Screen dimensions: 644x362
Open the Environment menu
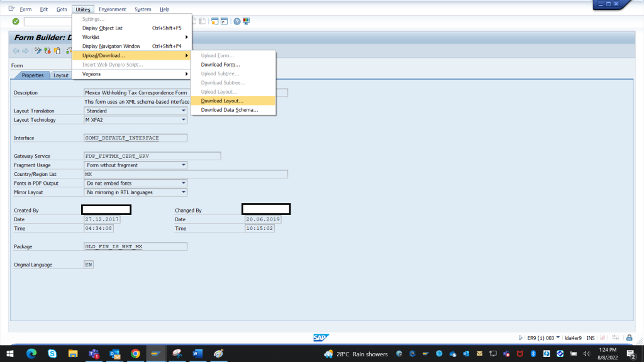(112, 9)
